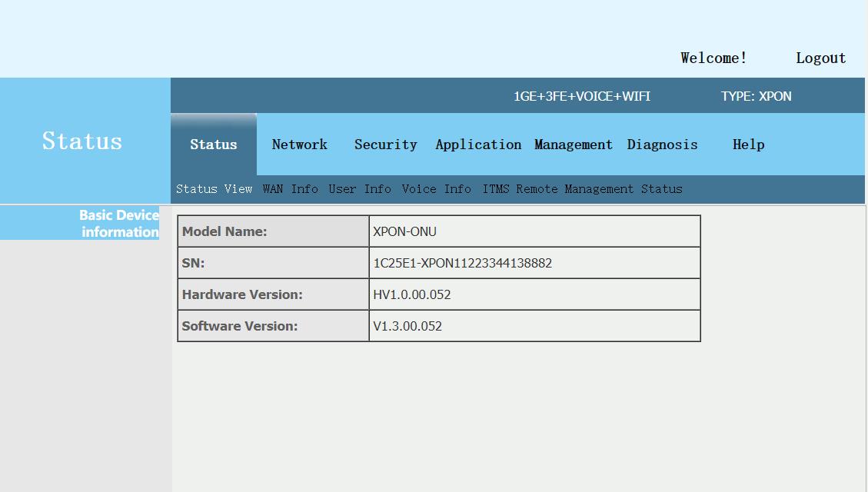868x492 pixels.
Task: Select the Diagnosis tab
Action: 662,145
